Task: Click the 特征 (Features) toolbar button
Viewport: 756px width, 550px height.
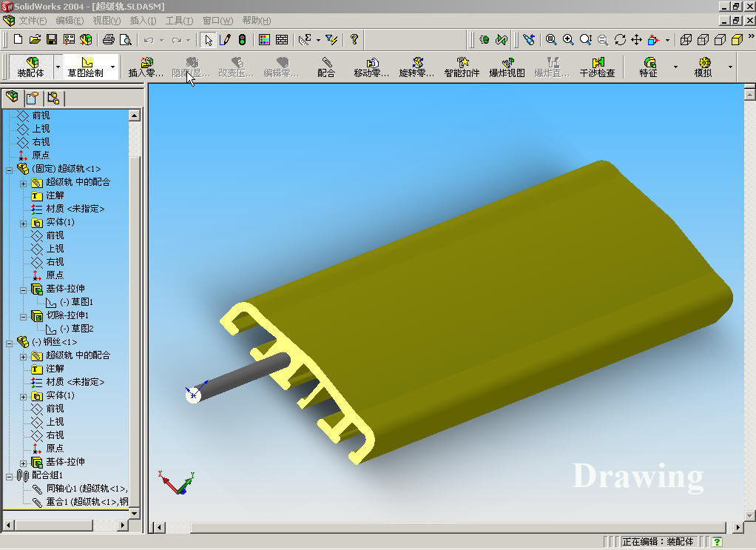Action: coord(649,67)
